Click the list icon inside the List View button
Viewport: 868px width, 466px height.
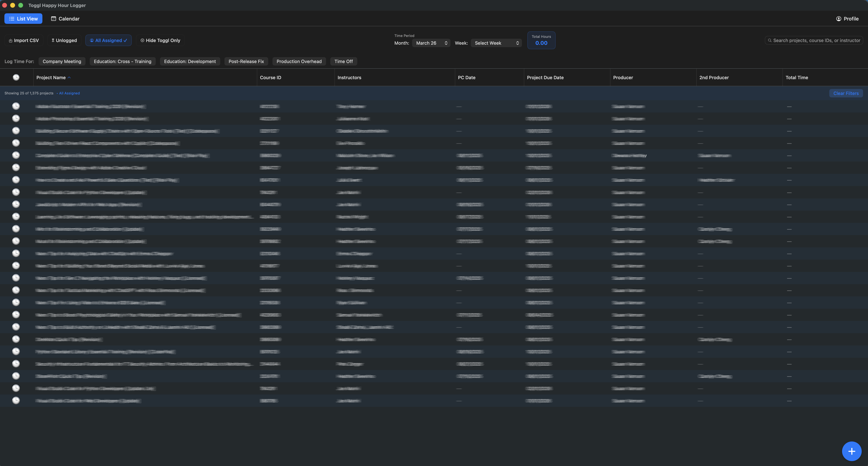click(x=11, y=19)
